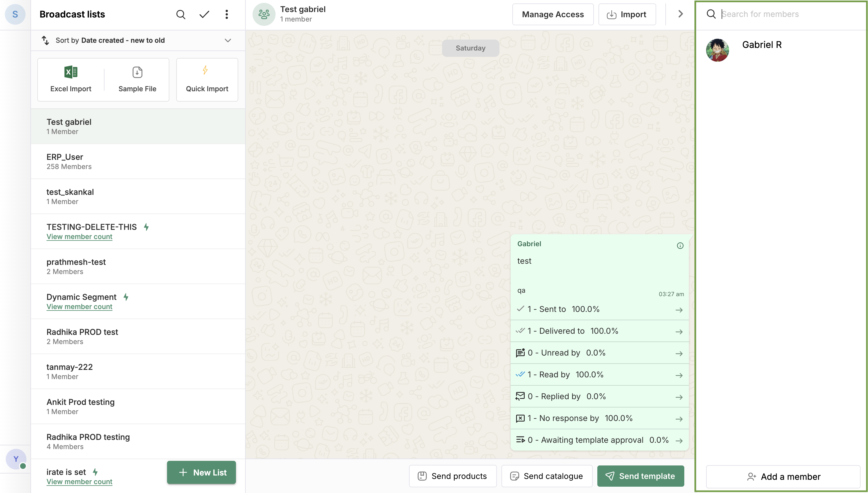Screen dimensions: 868x493
Task: Open Quick Import with lightning icon
Action: [x=207, y=79]
